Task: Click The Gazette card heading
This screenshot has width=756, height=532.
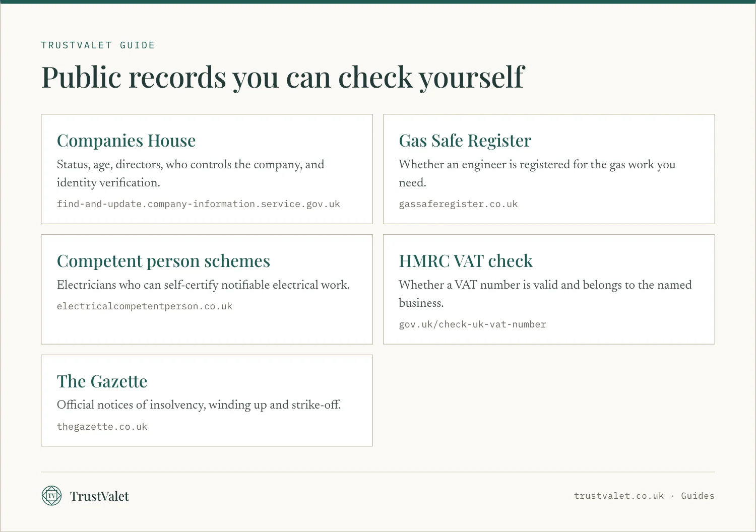Action: click(102, 381)
